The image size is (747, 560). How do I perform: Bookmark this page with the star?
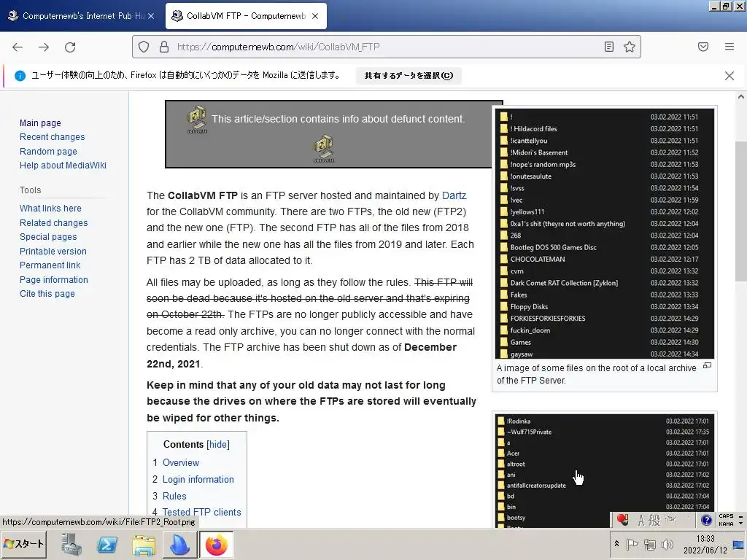click(630, 47)
